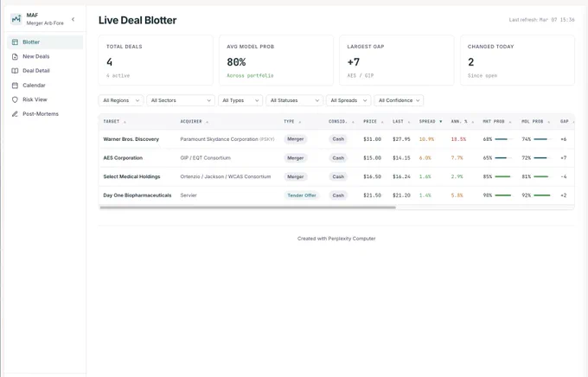The height and width of the screenshot is (377, 588).
Task: Sort by Mdl Prob column
Action: pyautogui.click(x=535, y=122)
